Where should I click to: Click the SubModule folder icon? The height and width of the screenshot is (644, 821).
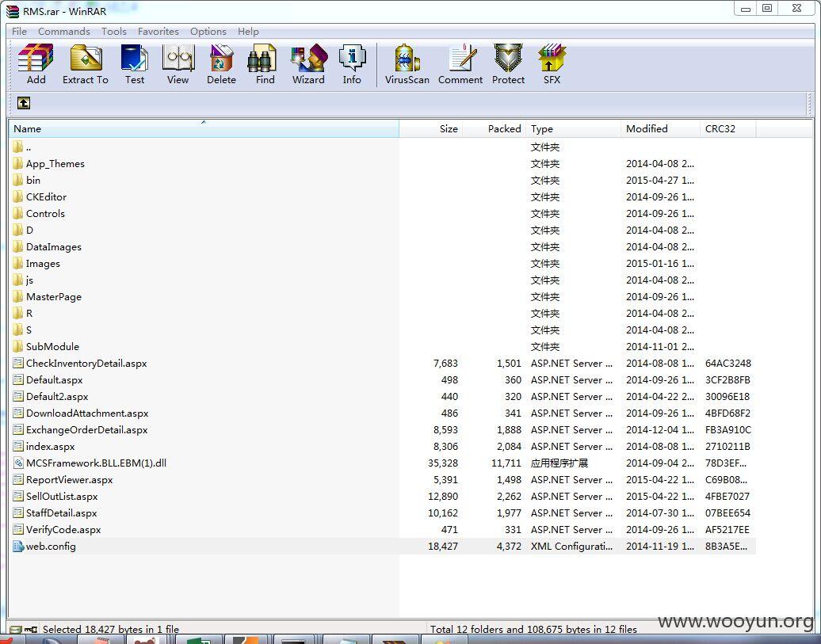(x=18, y=347)
